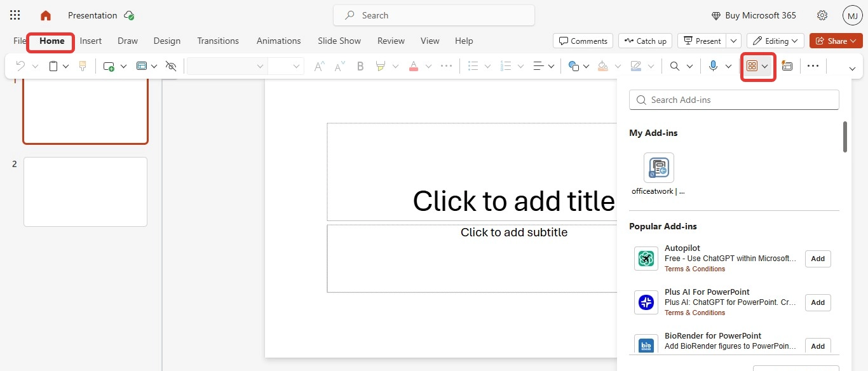This screenshot has height=371, width=868.
Task: Expand the ribbon display options chevron
Action: point(852,68)
